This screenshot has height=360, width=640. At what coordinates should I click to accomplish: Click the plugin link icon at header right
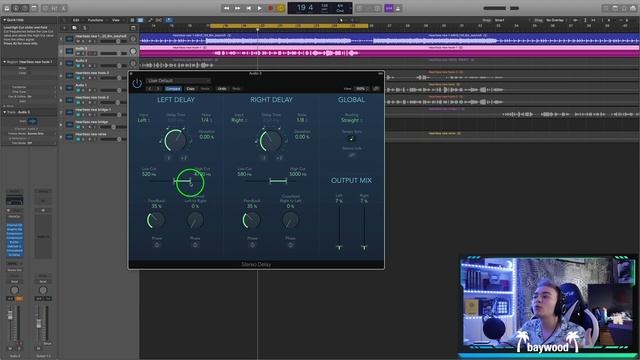(x=376, y=89)
